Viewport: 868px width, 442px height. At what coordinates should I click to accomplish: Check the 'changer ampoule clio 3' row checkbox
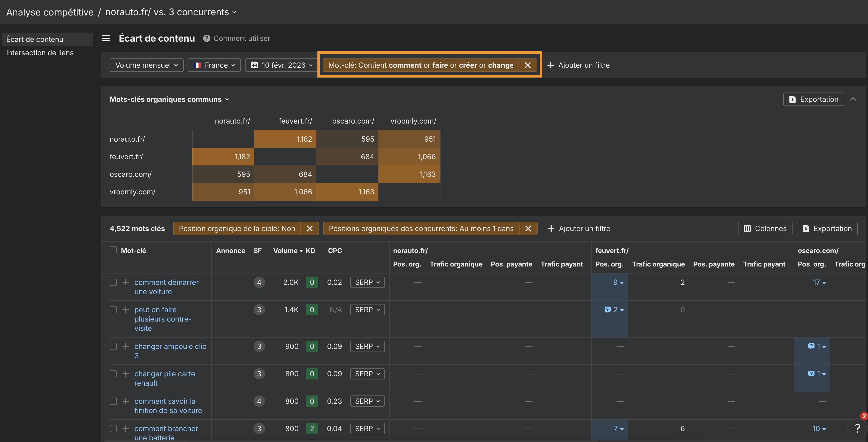113,346
